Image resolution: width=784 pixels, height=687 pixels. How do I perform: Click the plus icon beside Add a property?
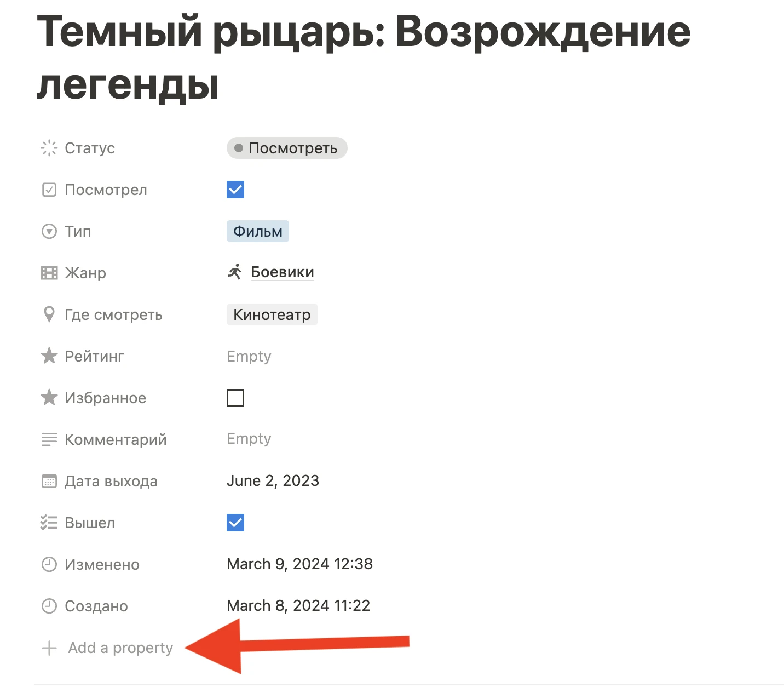click(x=49, y=648)
